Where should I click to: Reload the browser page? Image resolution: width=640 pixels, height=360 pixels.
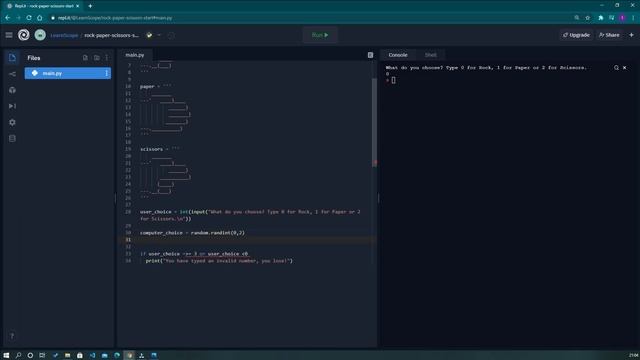(29, 18)
